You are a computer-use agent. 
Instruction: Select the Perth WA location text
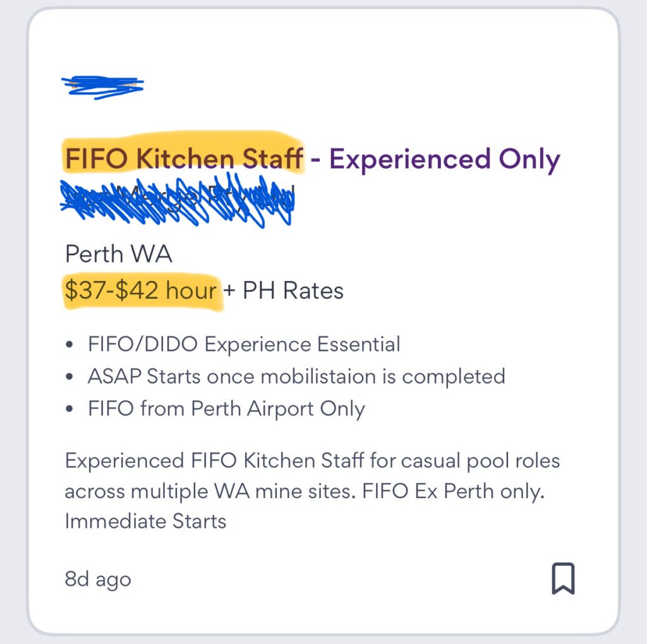119,254
